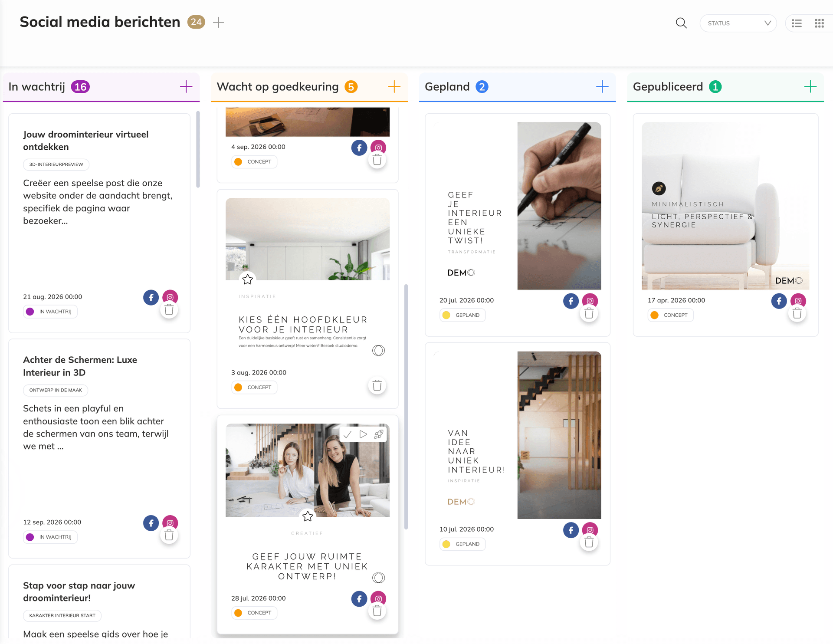The image size is (833, 644).
Task: Click Facebook icon on the 20 jul. 2026 card
Action: tap(571, 301)
